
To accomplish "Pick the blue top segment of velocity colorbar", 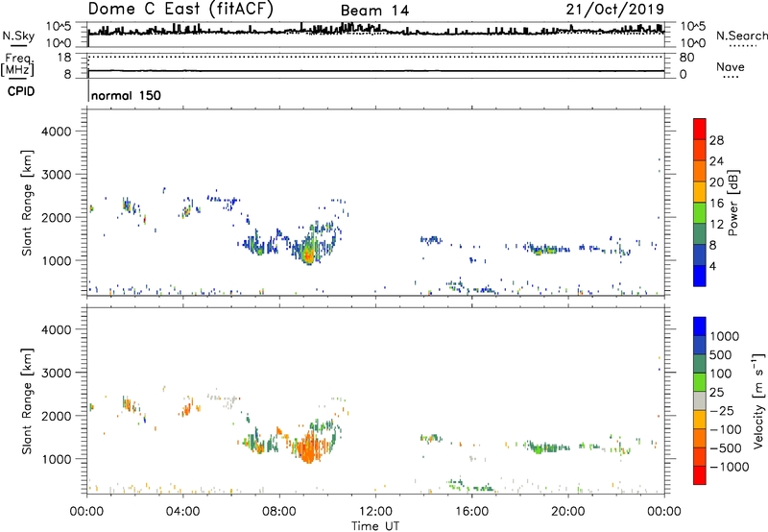I will click(700, 326).
